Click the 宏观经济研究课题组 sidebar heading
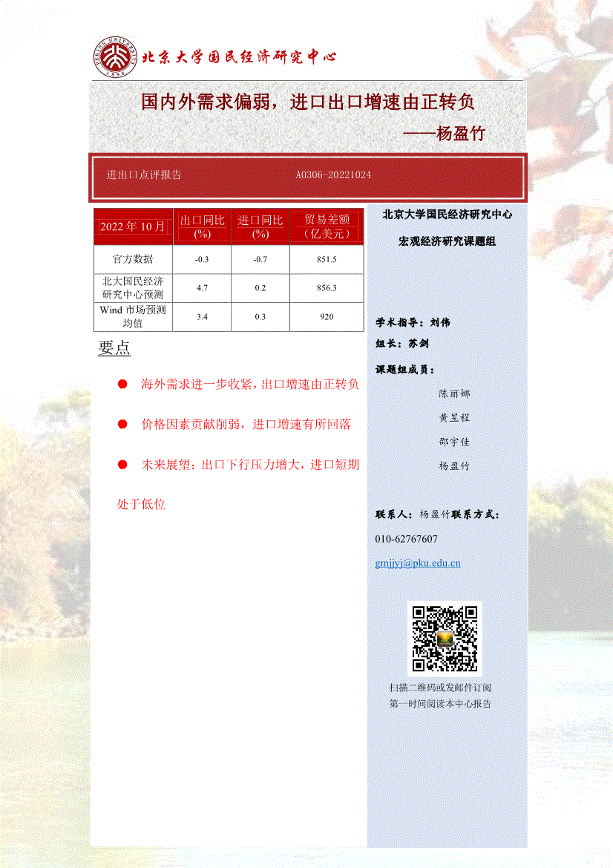This screenshot has width=613, height=868. 447,242
